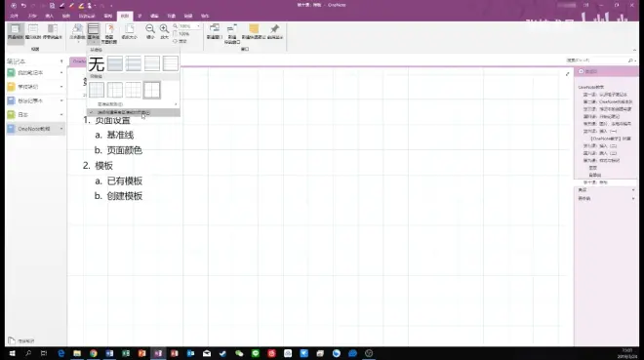This screenshot has width=644, height=360.
Task: Collapse the notebook list header arrow
Action: point(61,61)
